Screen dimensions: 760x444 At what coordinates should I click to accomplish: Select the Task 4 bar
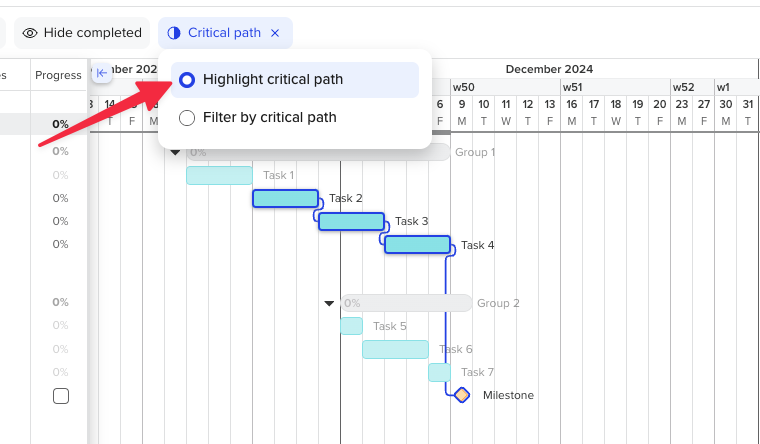pyautogui.click(x=417, y=244)
